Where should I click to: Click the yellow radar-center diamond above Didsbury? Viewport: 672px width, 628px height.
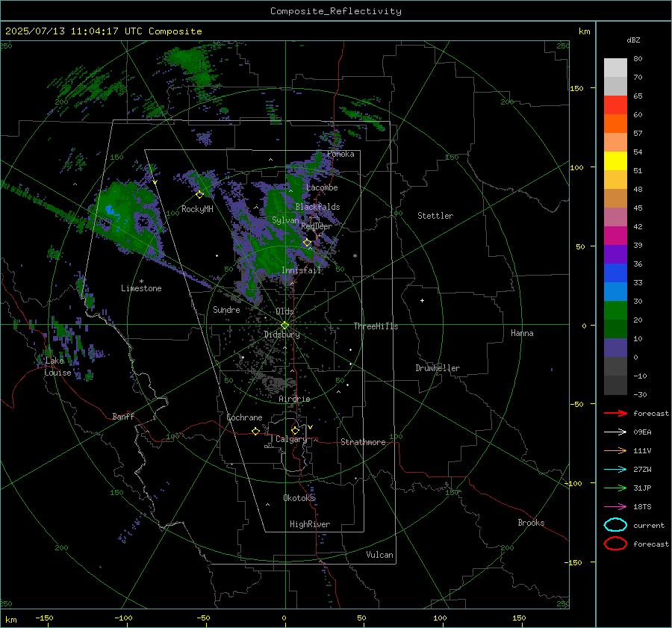tap(284, 325)
